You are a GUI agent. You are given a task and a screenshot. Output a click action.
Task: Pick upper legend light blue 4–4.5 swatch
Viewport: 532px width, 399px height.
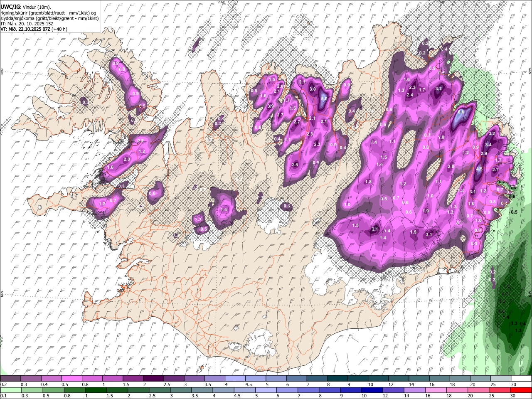(x=235, y=379)
